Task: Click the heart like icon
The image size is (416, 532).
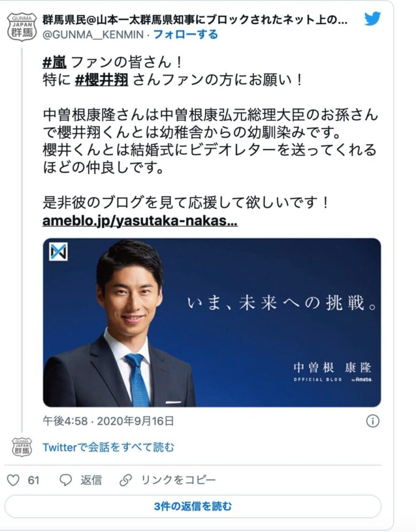Action: [13, 480]
